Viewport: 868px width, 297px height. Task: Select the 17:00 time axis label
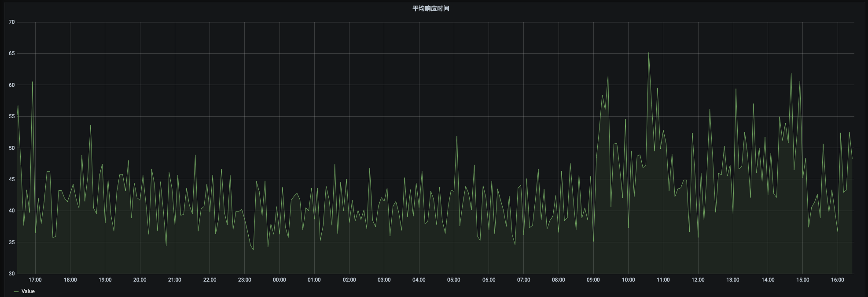click(x=35, y=280)
